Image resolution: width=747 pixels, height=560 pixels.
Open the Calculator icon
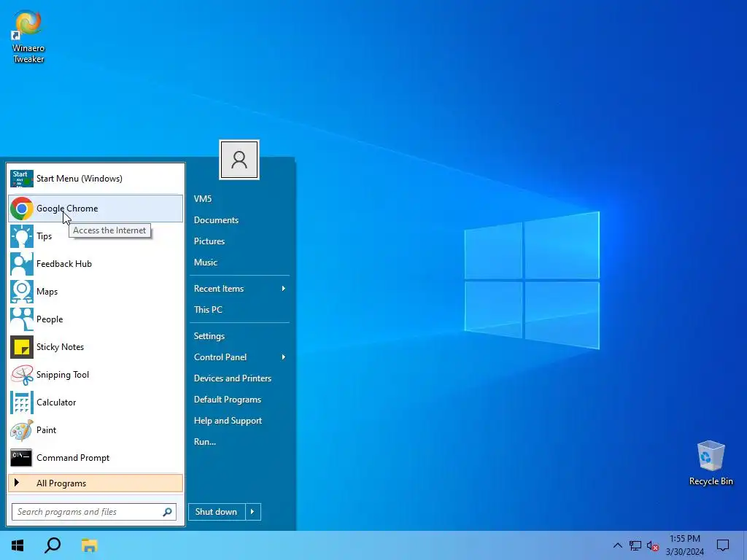coord(22,402)
